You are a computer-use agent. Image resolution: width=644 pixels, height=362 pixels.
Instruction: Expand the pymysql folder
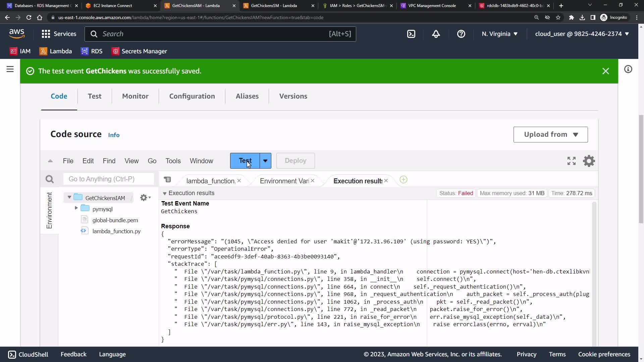coord(76,208)
